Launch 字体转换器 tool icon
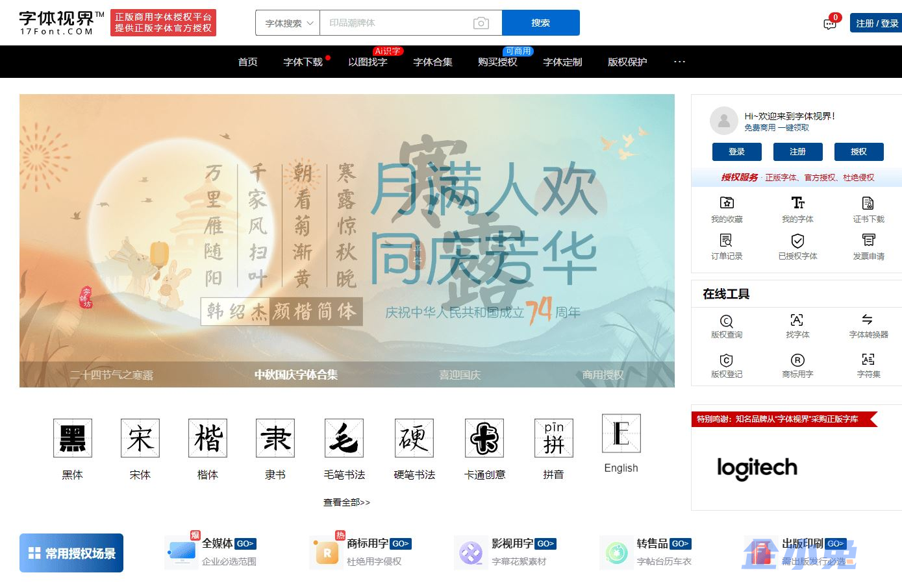Screen dimensions: 902x588 (868, 319)
